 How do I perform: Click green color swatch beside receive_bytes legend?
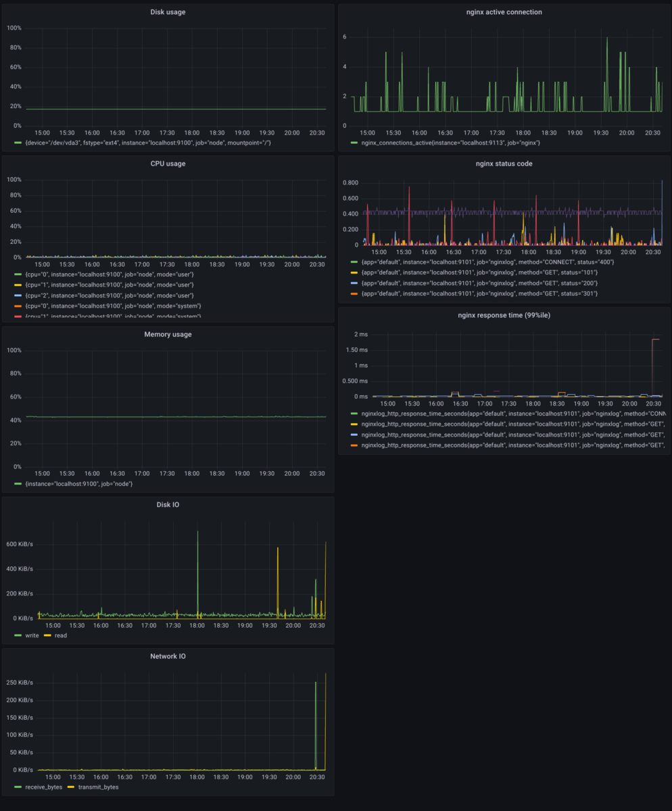(x=18, y=787)
